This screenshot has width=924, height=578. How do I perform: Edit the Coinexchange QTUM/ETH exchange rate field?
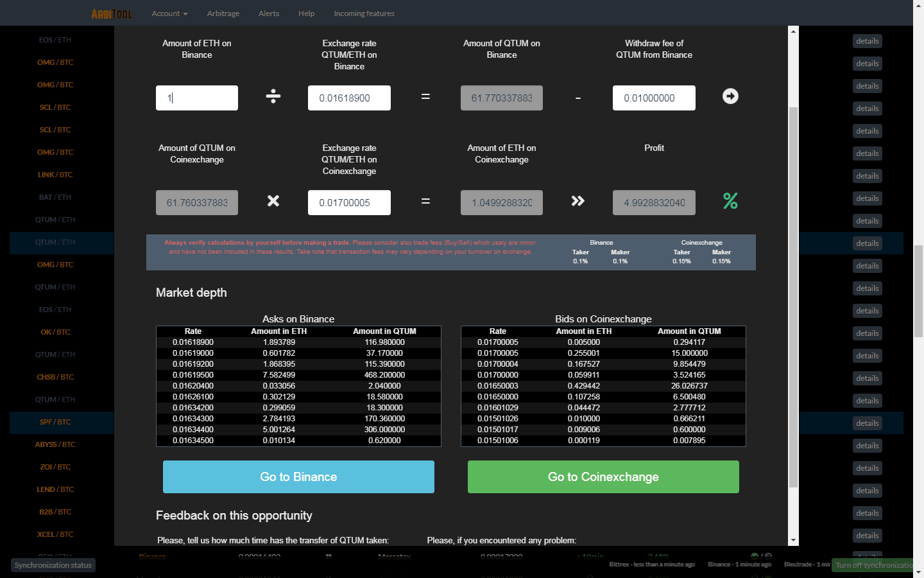click(x=349, y=202)
